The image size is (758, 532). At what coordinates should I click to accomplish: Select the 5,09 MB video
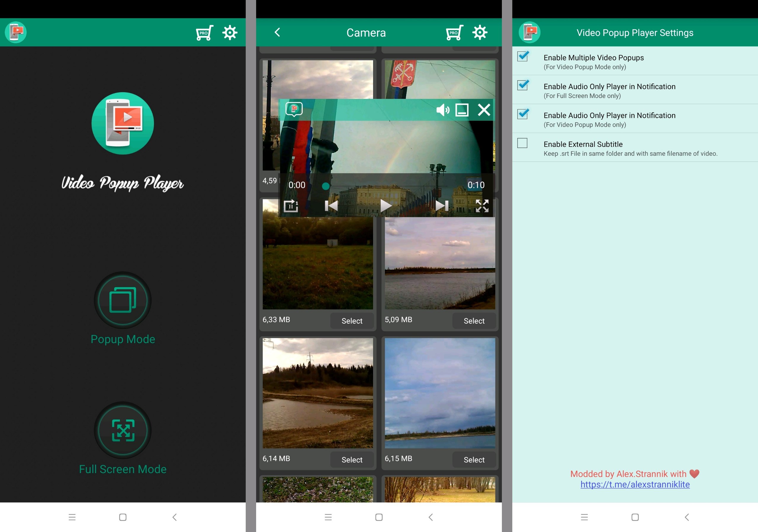(x=474, y=321)
